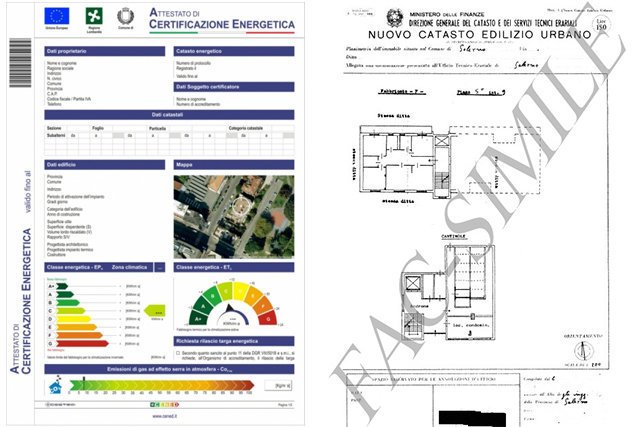Click the 'Categoria catastale' column label
Viewport: 640px width, 427px height.
tap(246, 128)
